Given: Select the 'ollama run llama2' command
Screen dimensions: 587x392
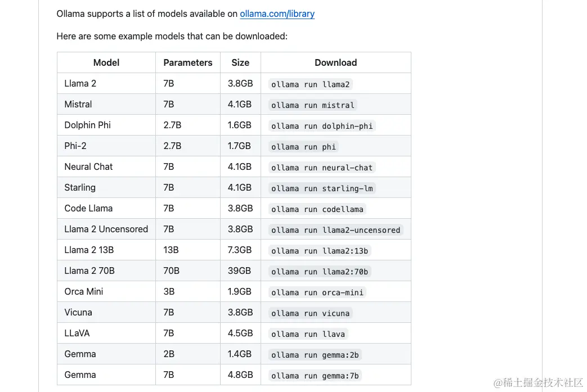Looking at the screenshot, I should (310, 84).
